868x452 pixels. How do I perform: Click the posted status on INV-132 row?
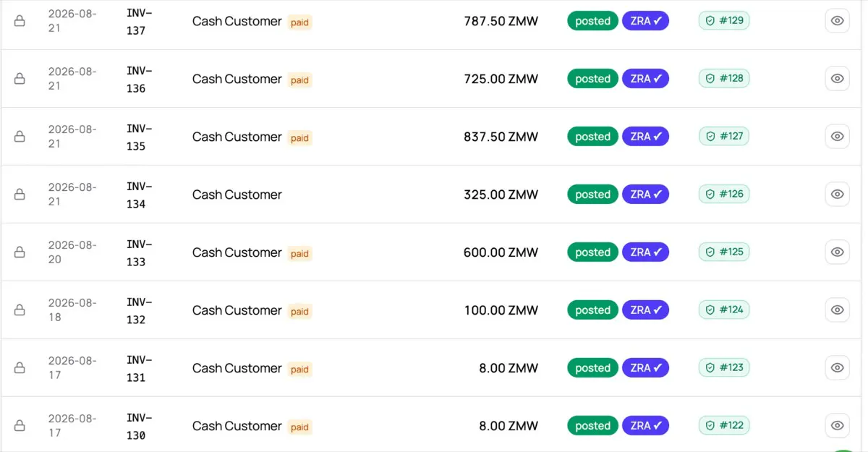click(x=592, y=310)
